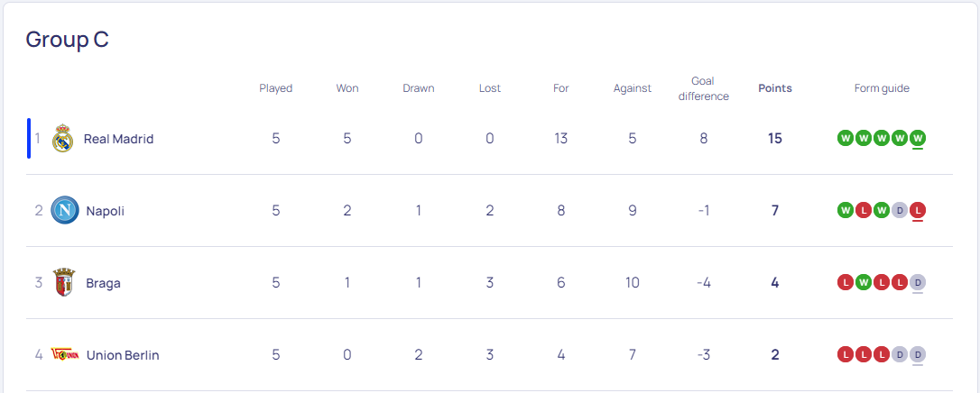The width and height of the screenshot is (980, 393).
Task: Click Napoli's latest underlined L form badge
Action: (x=918, y=211)
